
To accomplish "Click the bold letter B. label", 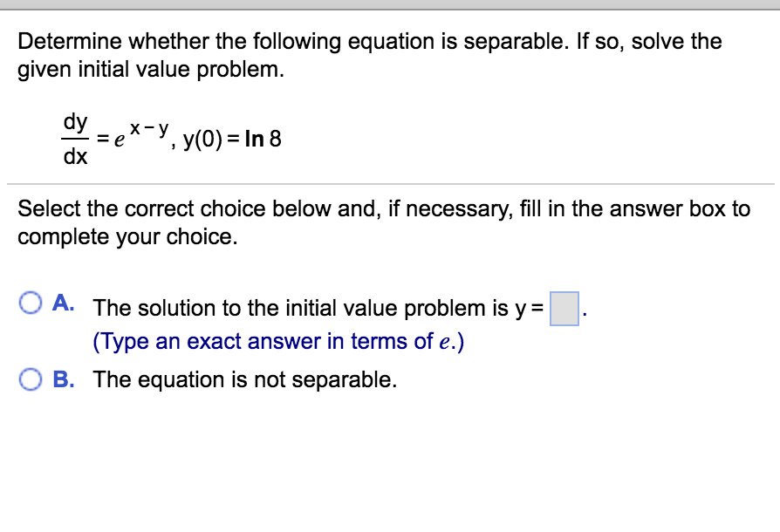I will 64,379.
